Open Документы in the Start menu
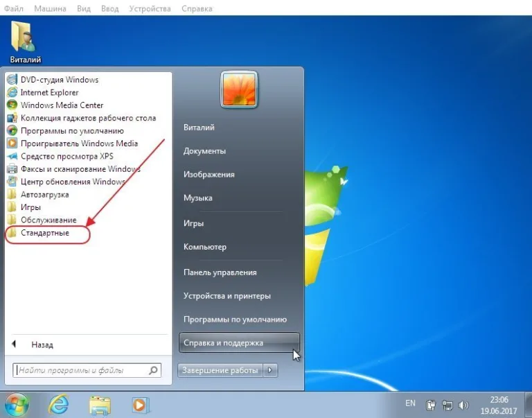This screenshot has height=418, width=532. click(x=204, y=151)
